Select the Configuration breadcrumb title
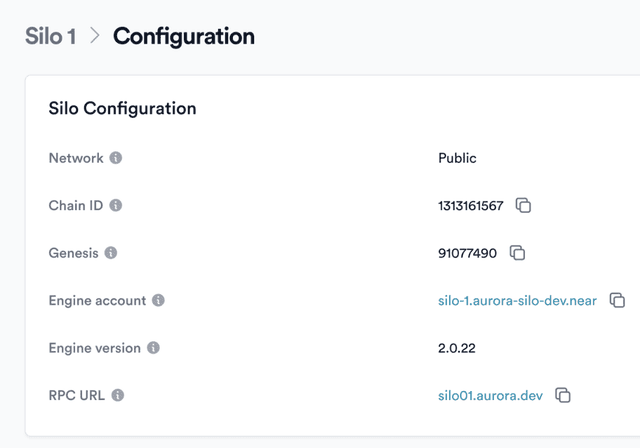640x448 pixels. click(x=183, y=36)
